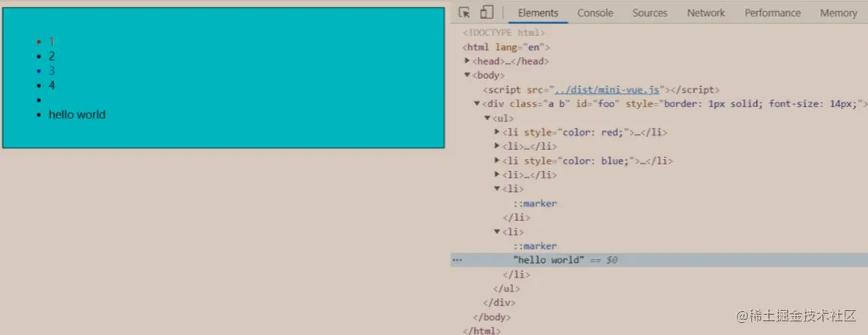Open the Performance tab
Image resolution: width=868 pixels, height=335 pixels.
(772, 13)
